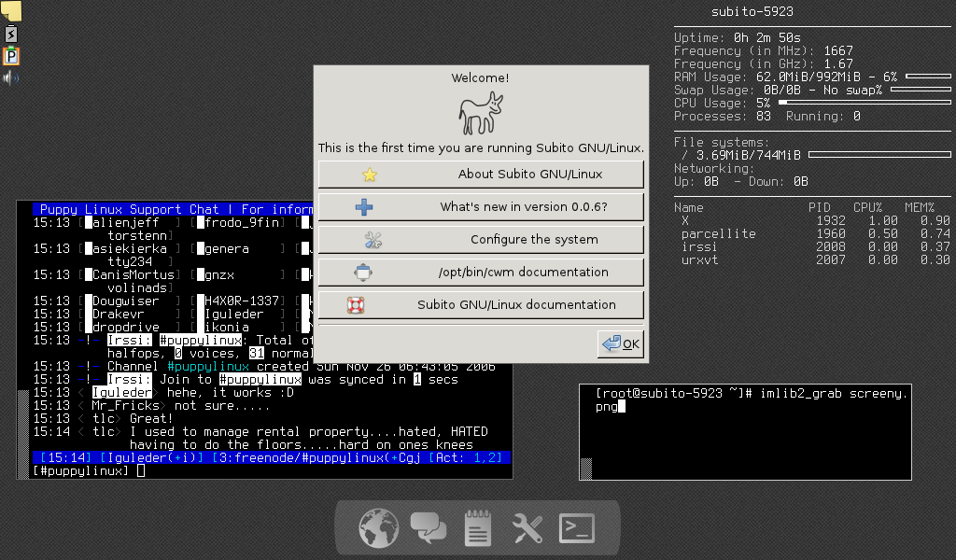The width and height of the screenshot is (956, 560).
Task: Select nick gnzx in irssi names list
Action: point(219,274)
